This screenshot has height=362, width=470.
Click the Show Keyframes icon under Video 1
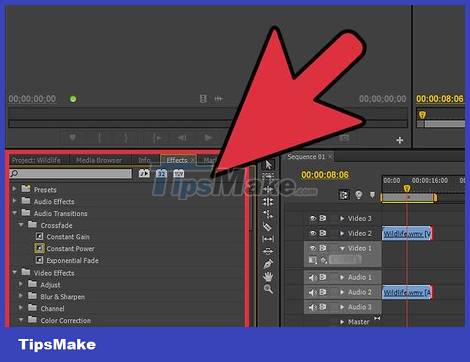pyautogui.click(x=324, y=260)
